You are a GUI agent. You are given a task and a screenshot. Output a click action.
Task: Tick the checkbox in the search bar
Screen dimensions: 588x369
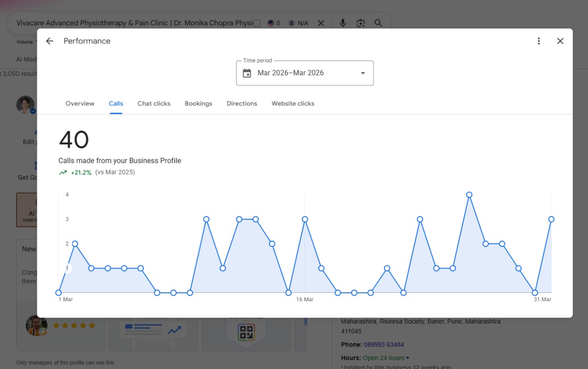[x=257, y=23]
